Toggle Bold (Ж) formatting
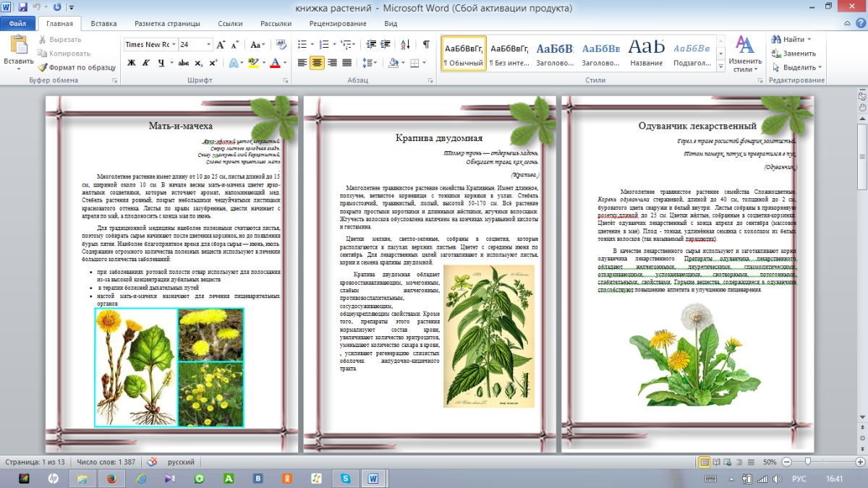Image resolution: width=868 pixels, height=488 pixels. [x=132, y=63]
